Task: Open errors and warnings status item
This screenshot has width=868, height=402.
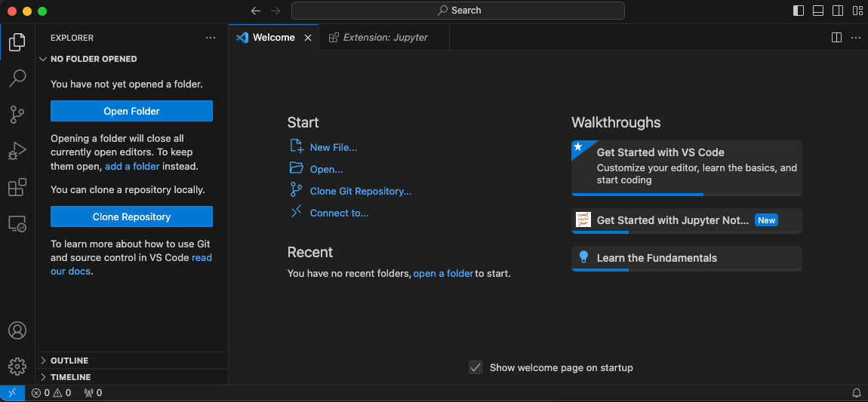Action: tap(51, 393)
